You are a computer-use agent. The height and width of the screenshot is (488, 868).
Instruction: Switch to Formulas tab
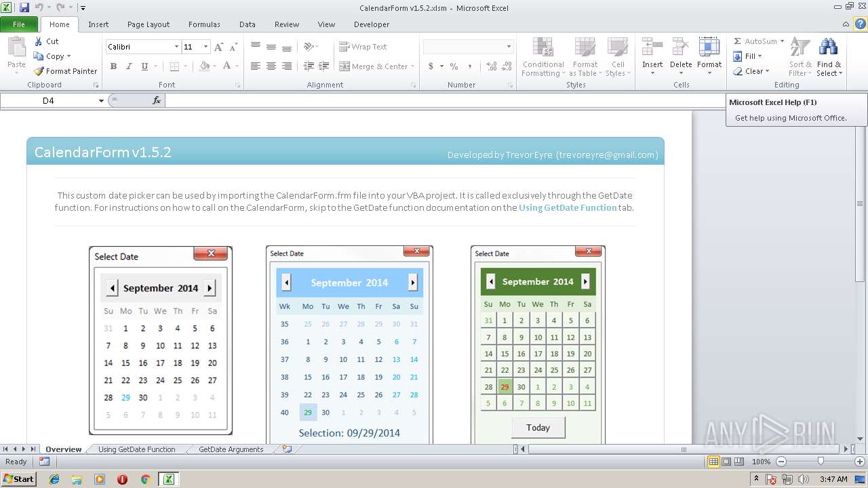204,24
